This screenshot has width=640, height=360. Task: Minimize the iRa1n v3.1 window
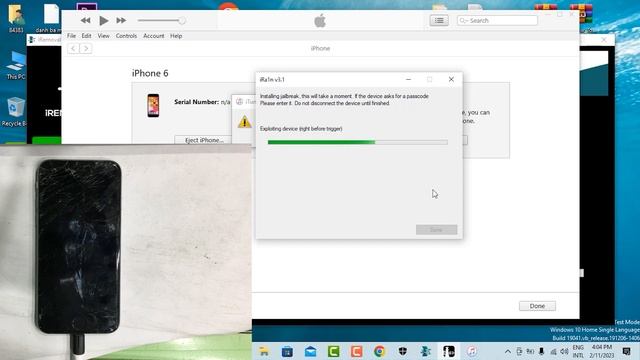coord(408,80)
